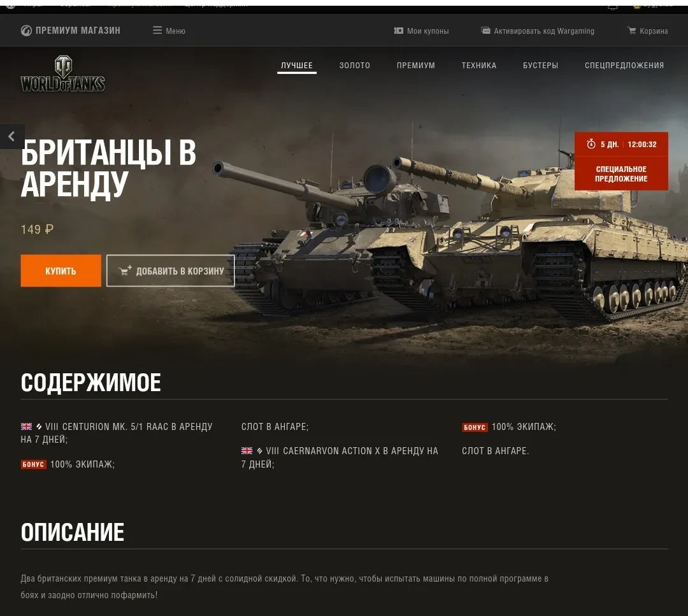This screenshot has height=616, width=688.
Task: Go to previous banner with left chevron
Action: click(x=12, y=136)
